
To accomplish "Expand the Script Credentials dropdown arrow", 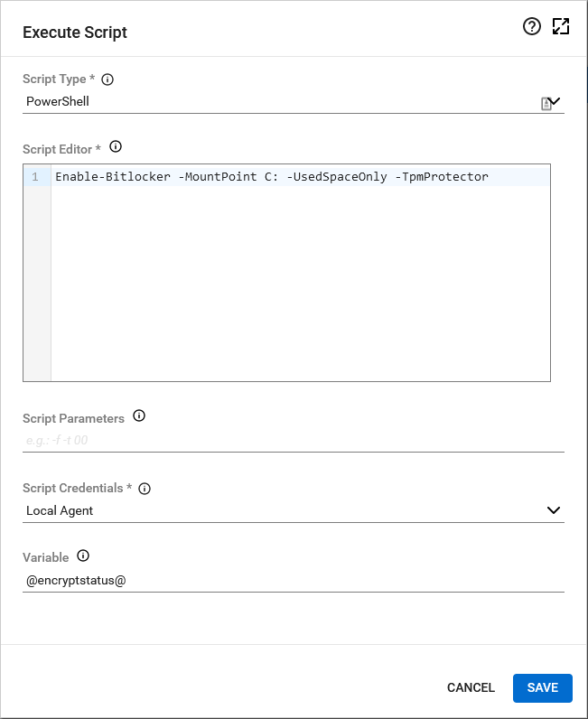I will [554, 510].
